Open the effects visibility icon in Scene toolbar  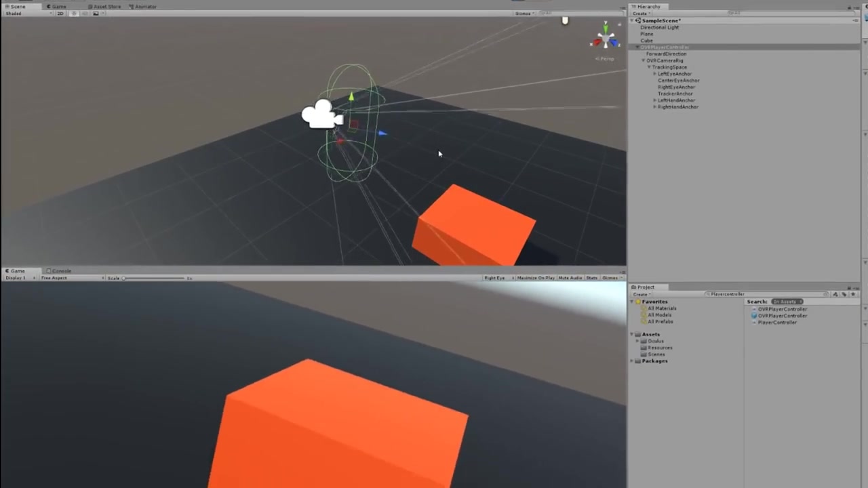point(96,13)
